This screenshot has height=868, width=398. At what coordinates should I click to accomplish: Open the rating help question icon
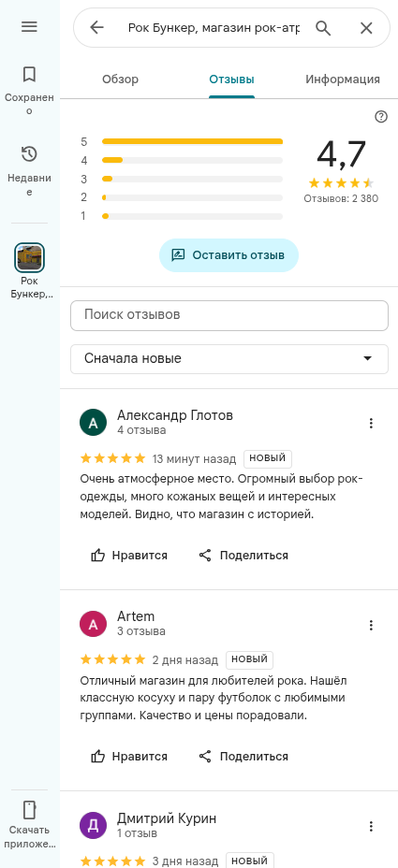tap(381, 117)
